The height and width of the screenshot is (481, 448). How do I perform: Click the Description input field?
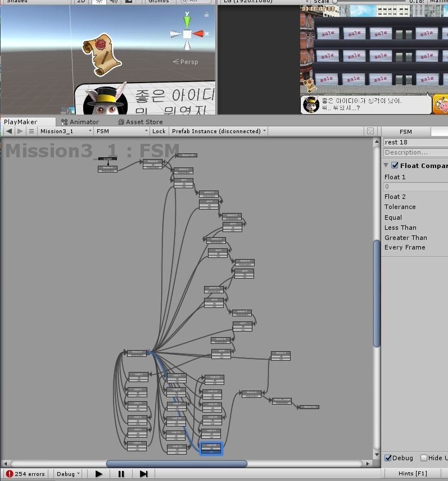[416, 152]
